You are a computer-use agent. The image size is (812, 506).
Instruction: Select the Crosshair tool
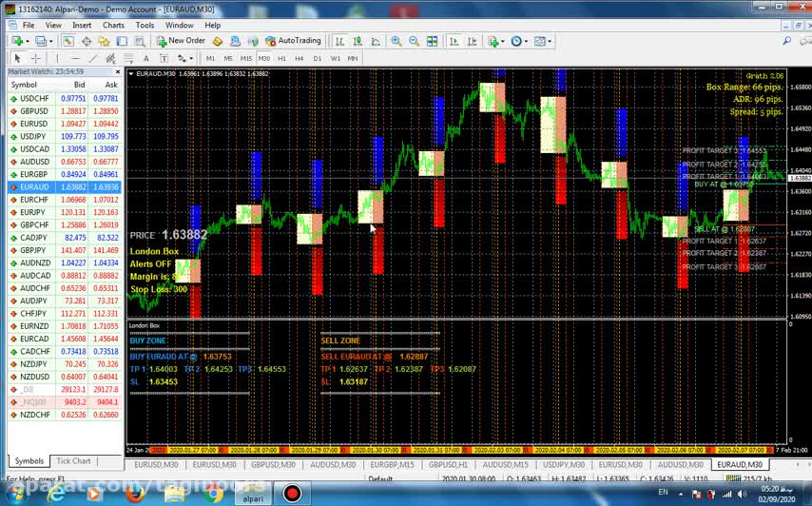[36, 58]
